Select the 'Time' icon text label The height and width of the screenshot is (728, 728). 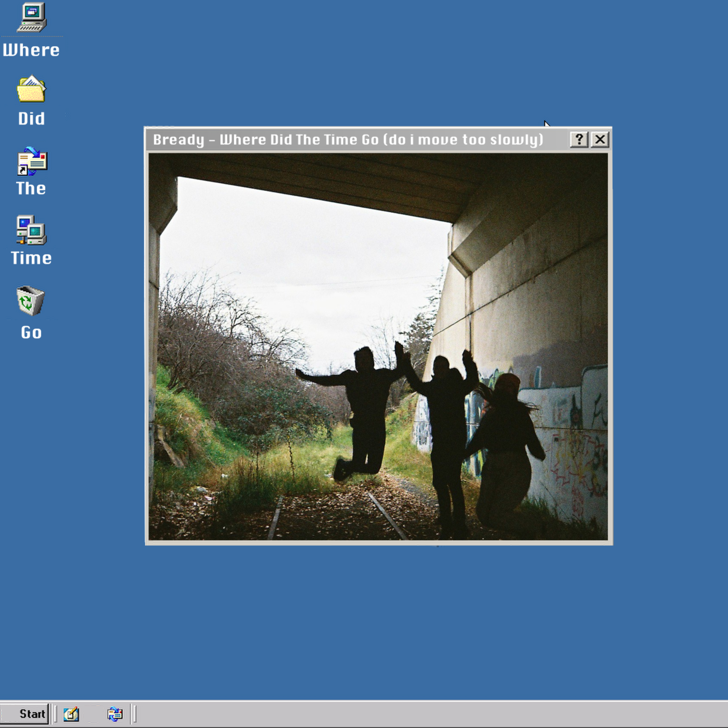(x=31, y=258)
